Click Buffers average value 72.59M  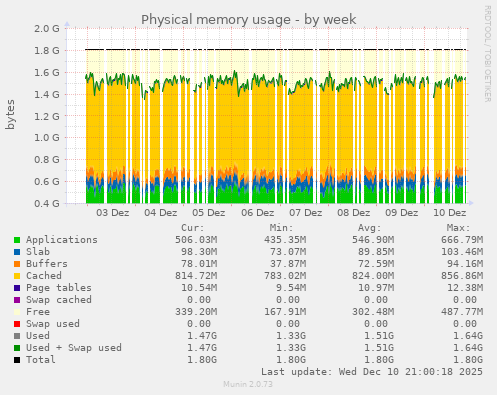pyautogui.click(x=376, y=264)
